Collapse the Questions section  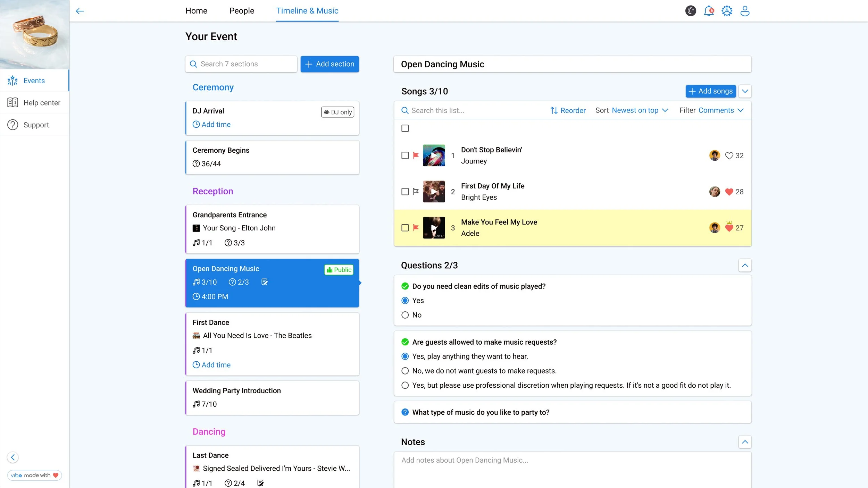pos(745,266)
